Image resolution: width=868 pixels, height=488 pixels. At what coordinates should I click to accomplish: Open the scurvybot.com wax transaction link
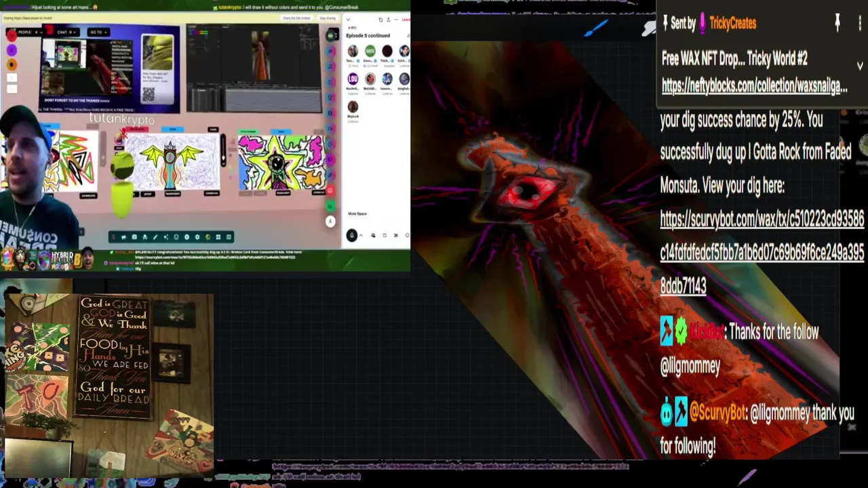coord(762,252)
